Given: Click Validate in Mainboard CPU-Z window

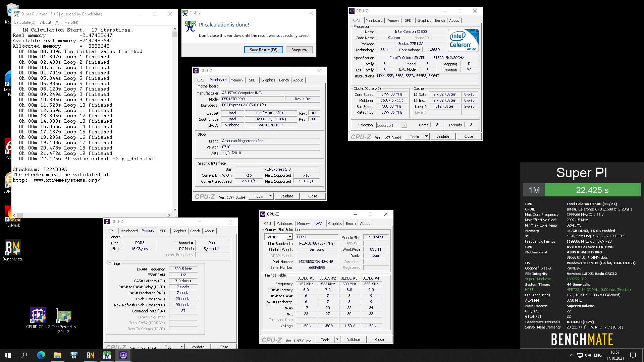Looking at the screenshot, I should 286,196.
